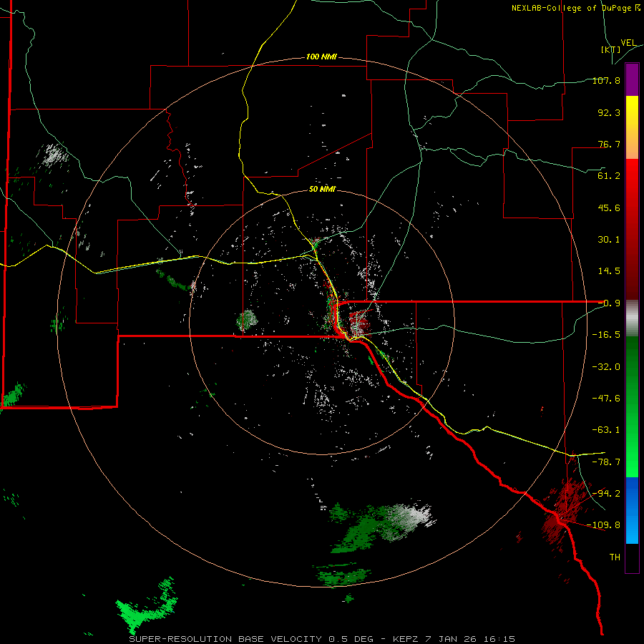Screen dimensions: 644x644
Task: Select the -109.8 scale value
Action: [x=604, y=525]
